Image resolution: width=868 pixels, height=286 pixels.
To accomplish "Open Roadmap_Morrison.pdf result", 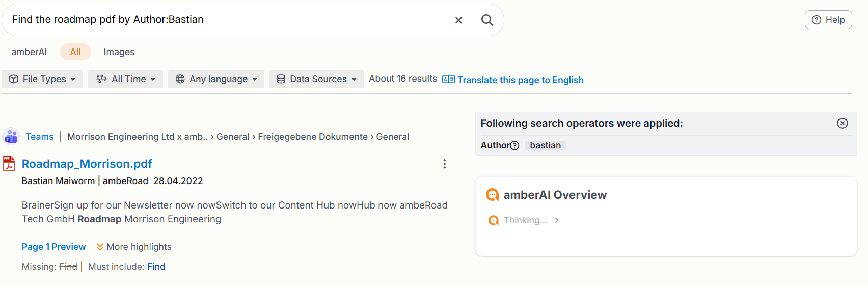I will pyautogui.click(x=87, y=164).
